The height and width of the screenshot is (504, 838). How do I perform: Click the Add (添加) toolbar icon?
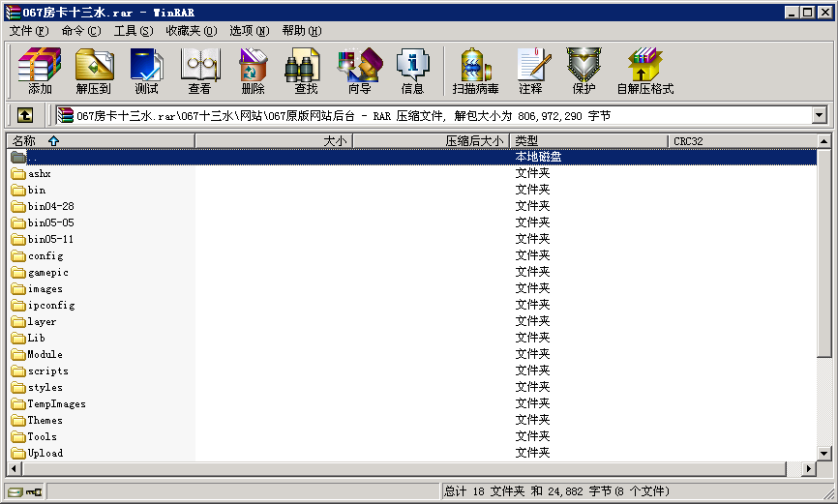(x=40, y=71)
